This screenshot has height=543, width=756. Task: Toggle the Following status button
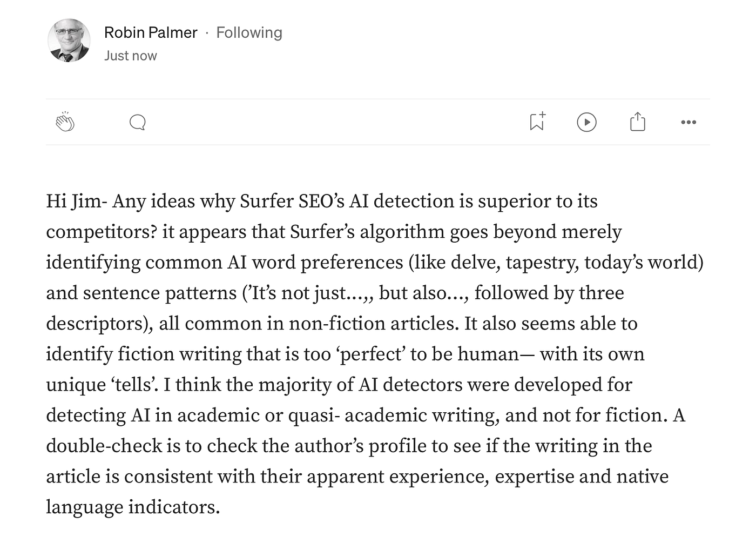[x=249, y=32]
